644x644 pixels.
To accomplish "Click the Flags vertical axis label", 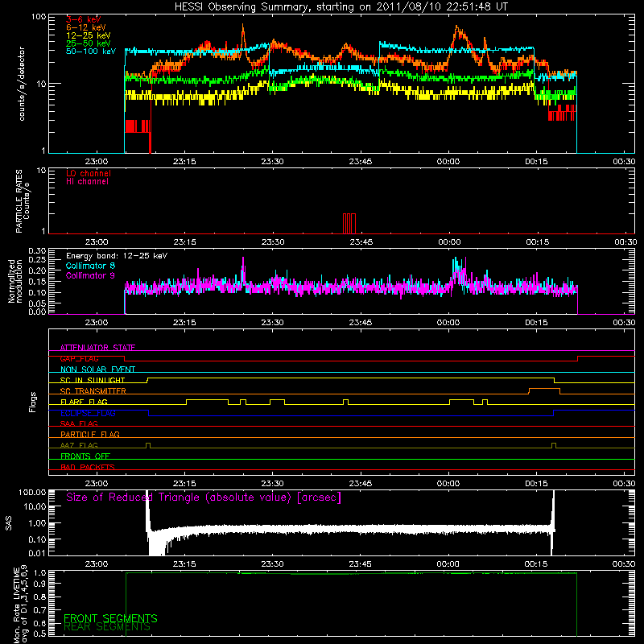I will 33,402.
